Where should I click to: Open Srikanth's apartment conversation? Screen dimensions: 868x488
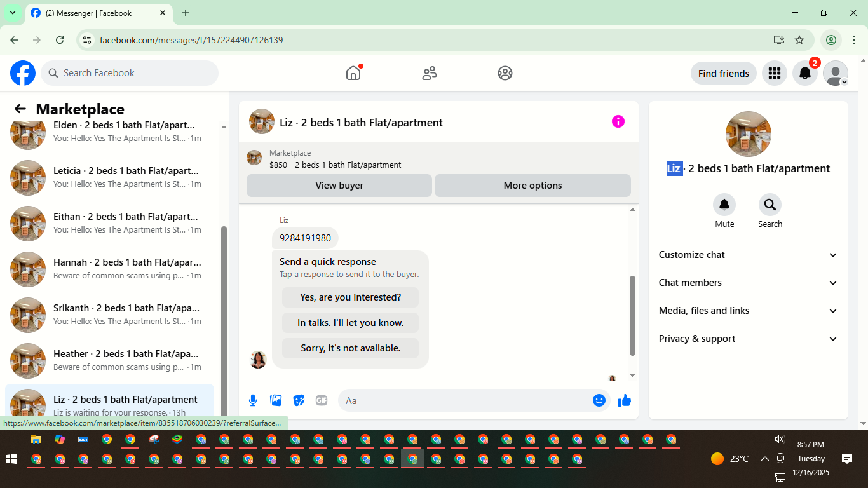point(109,315)
